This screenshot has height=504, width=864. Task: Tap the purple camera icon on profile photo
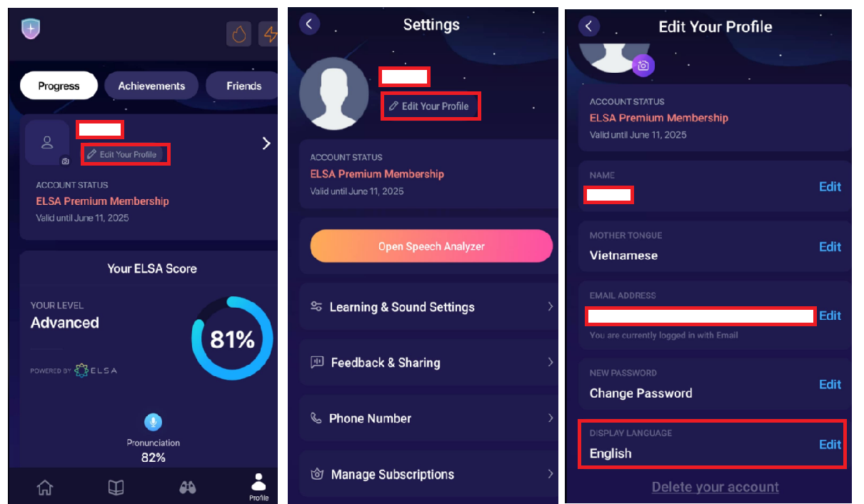coord(643,66)
